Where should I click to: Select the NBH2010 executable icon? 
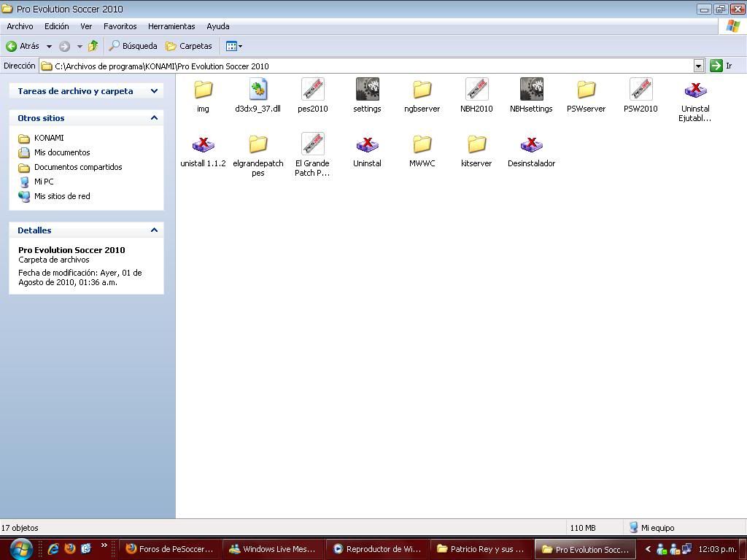[476, 90]
